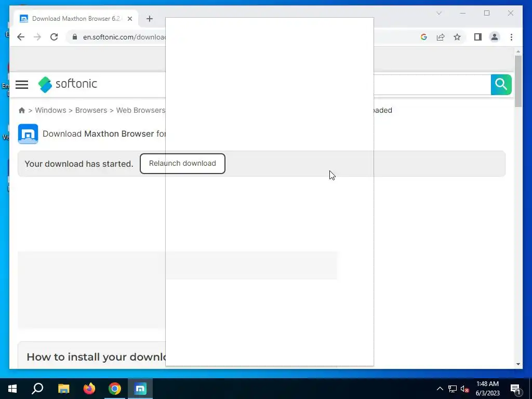Click the Softonic search input field
Image resolution: width=532 pixels, height=399 pixels.
tap(432, 85)
